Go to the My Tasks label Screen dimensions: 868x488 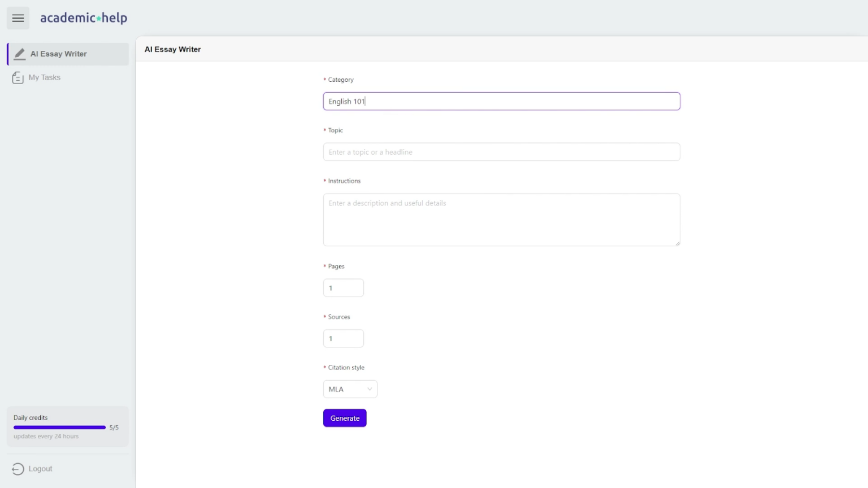pyautogui.click(x=45, y=77)
